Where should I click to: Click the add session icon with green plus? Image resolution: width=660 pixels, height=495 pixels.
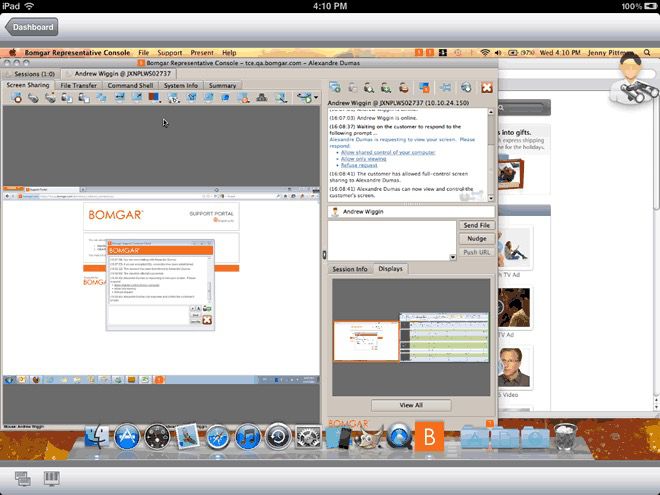(x=335, y=87)
